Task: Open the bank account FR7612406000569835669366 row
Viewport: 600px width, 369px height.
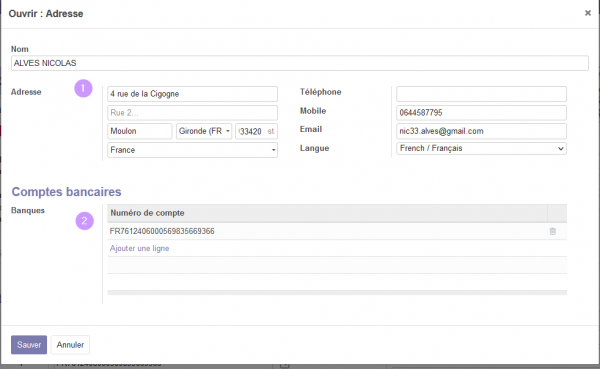Action: tap(328, 231)
